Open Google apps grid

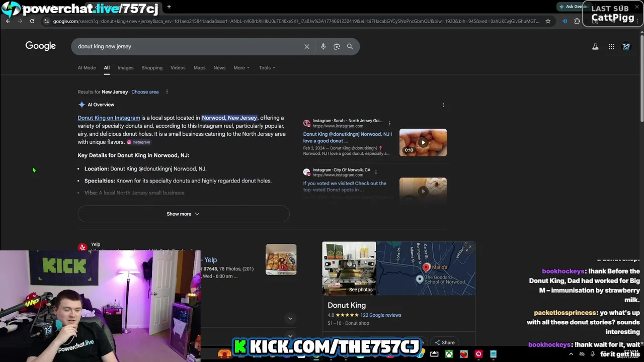tap(611, 46)
